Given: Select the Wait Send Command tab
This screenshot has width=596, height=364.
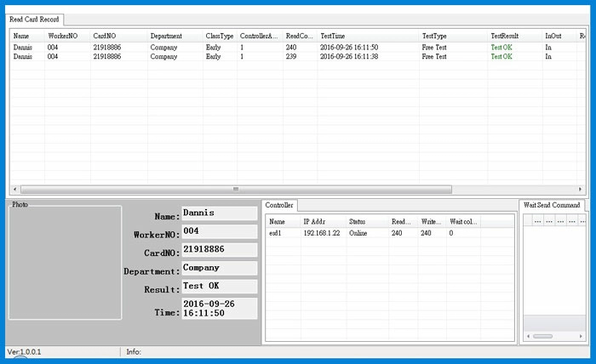Looking at the screenshot, I should (x=552, y=206).
